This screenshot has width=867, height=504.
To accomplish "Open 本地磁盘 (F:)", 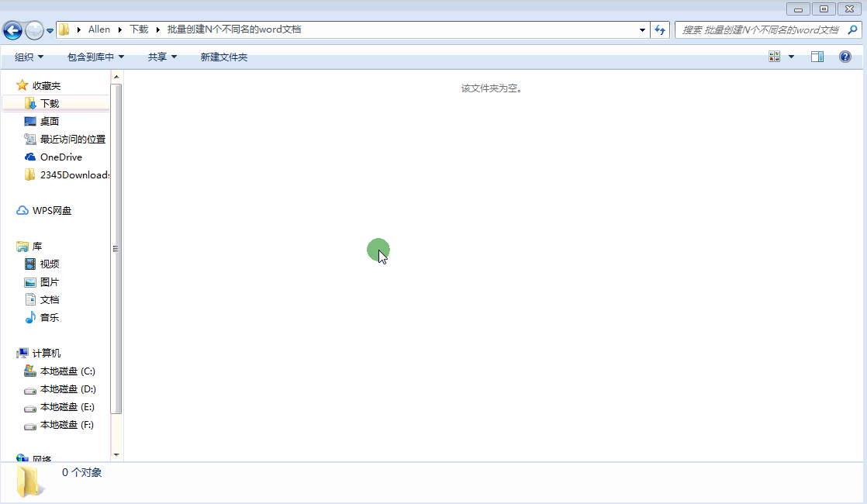I will click(x=67, y=425).
